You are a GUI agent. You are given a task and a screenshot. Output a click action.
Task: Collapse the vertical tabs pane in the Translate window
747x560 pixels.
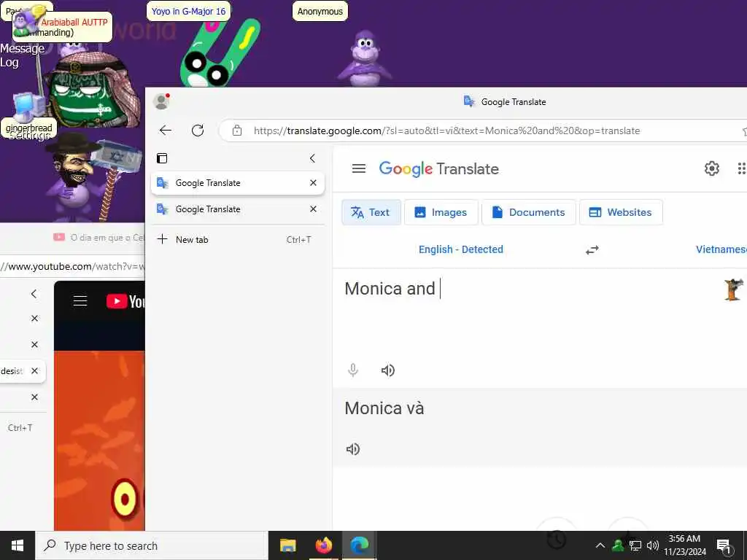[312, 158]
